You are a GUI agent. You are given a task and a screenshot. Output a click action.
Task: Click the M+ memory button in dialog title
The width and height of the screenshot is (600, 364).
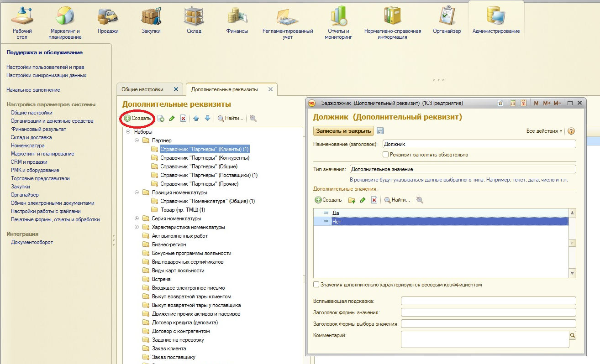click(x=547, y=103)
